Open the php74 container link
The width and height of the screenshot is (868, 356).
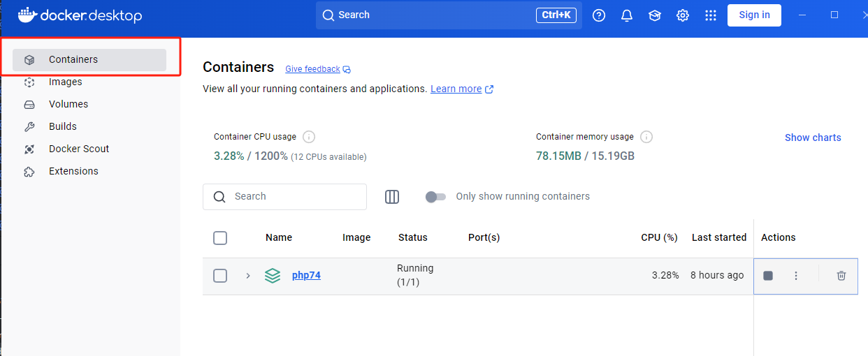tap(306, 276)
